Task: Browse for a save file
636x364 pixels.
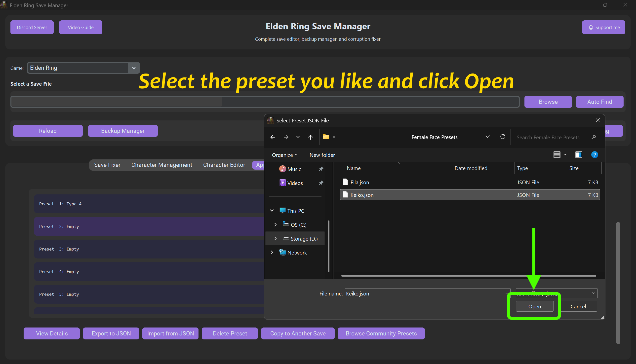Action: [x=548, y=102]
